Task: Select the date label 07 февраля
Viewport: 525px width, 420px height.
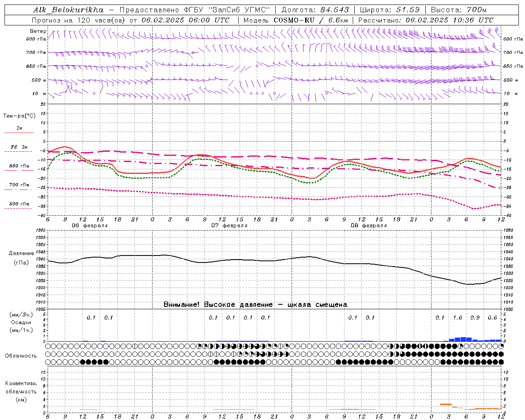Action: (229, 226)
